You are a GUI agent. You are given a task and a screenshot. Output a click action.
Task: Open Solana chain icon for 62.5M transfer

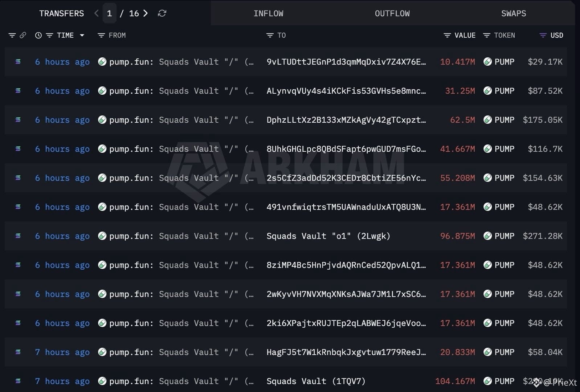coord(18,120)
